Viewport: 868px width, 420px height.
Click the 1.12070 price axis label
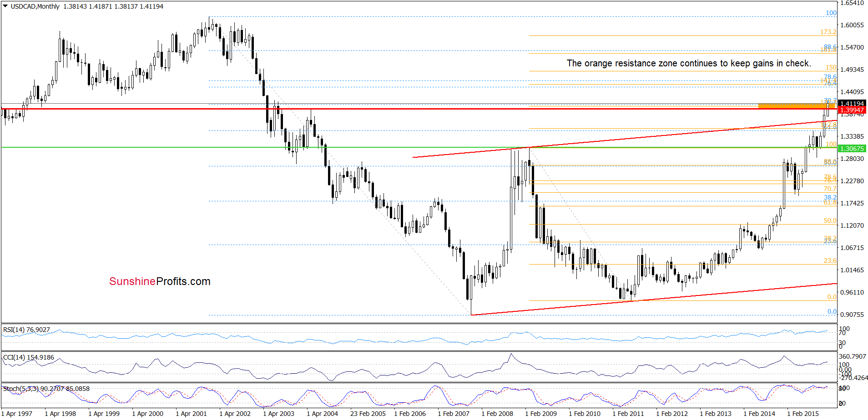852,225
